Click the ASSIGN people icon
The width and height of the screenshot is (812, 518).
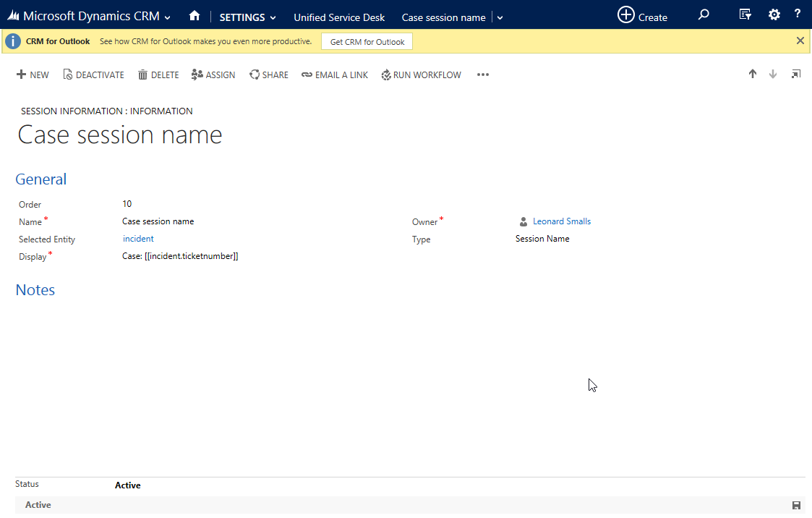click(x=197, y=75)
